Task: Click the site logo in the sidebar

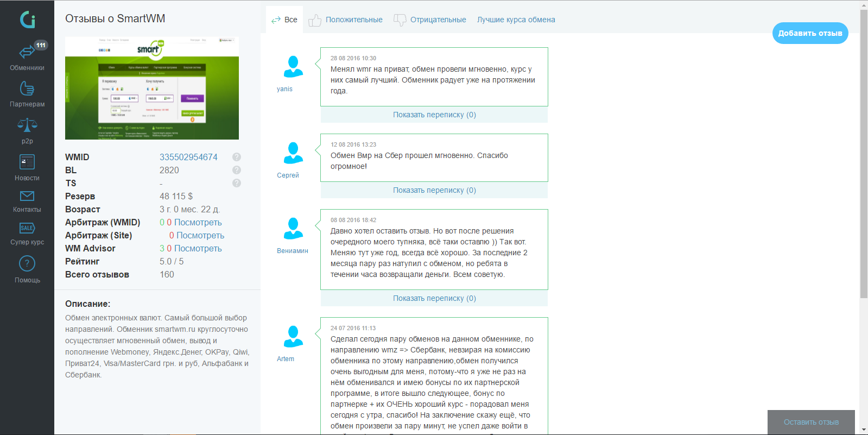Action: tap(28, 20)
